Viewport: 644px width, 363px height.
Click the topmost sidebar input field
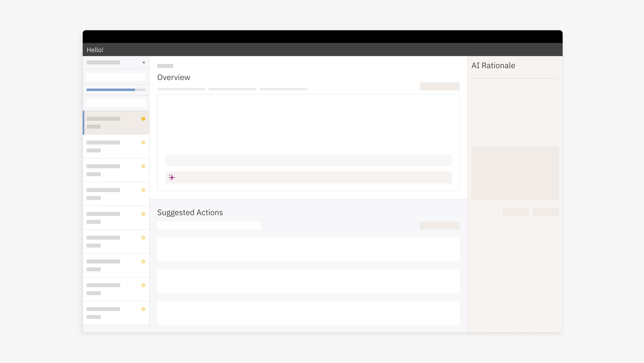tap(116, 77)
